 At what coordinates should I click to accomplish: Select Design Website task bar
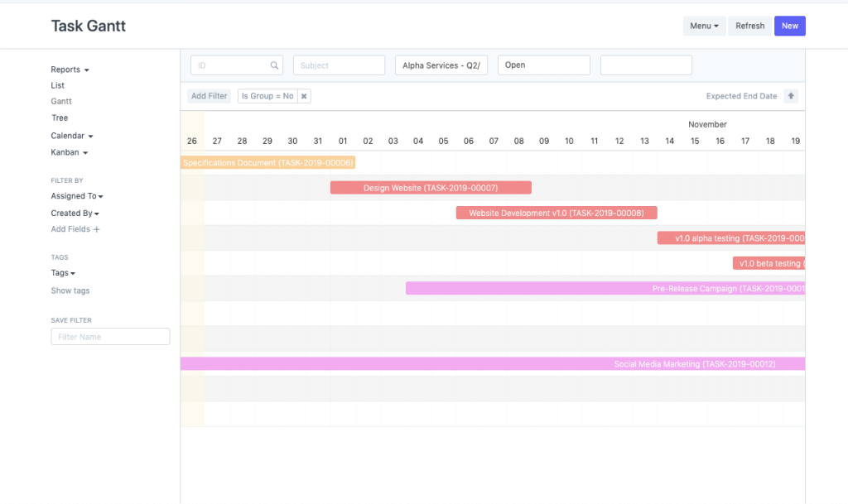[x=431, y=188]
